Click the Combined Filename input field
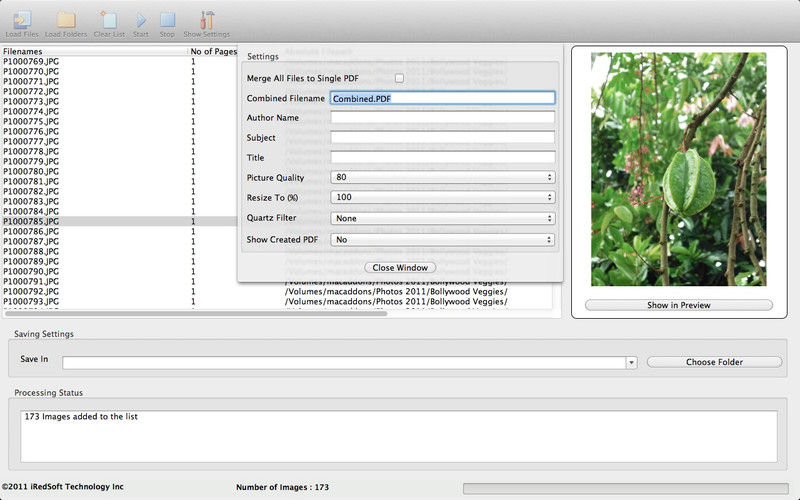Image resolution: width=800 pixels, height=500 pixels. pos(442,98)
